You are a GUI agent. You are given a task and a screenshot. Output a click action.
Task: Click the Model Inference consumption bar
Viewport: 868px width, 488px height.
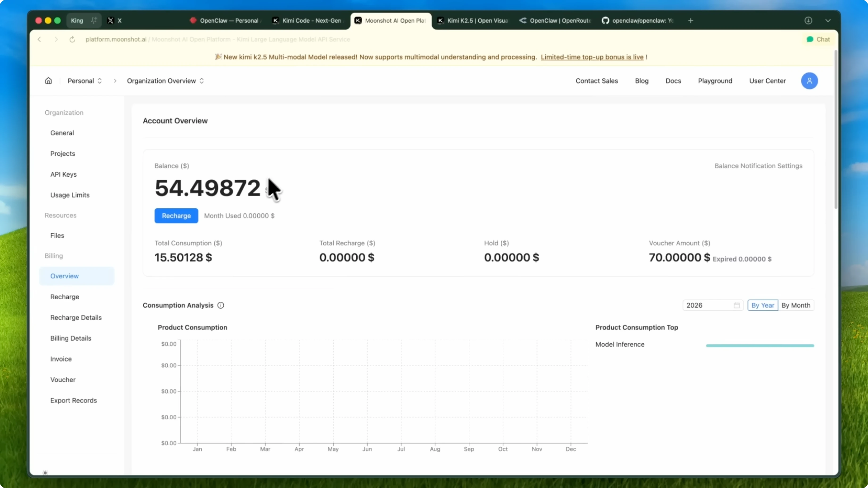(760, 345)
